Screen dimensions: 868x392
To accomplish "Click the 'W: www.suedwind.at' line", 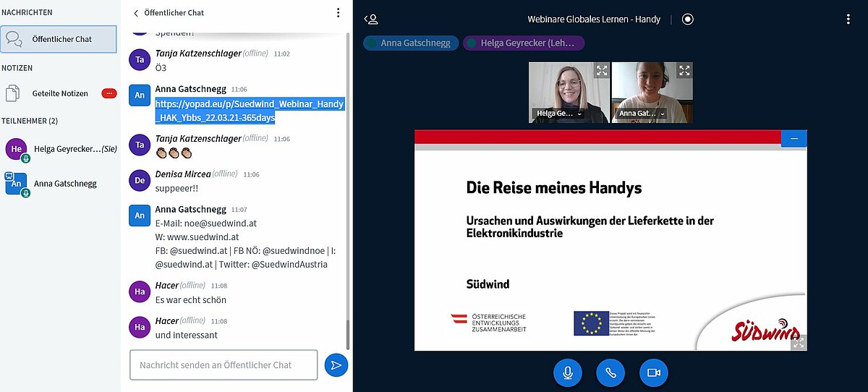I will point(197,237).
